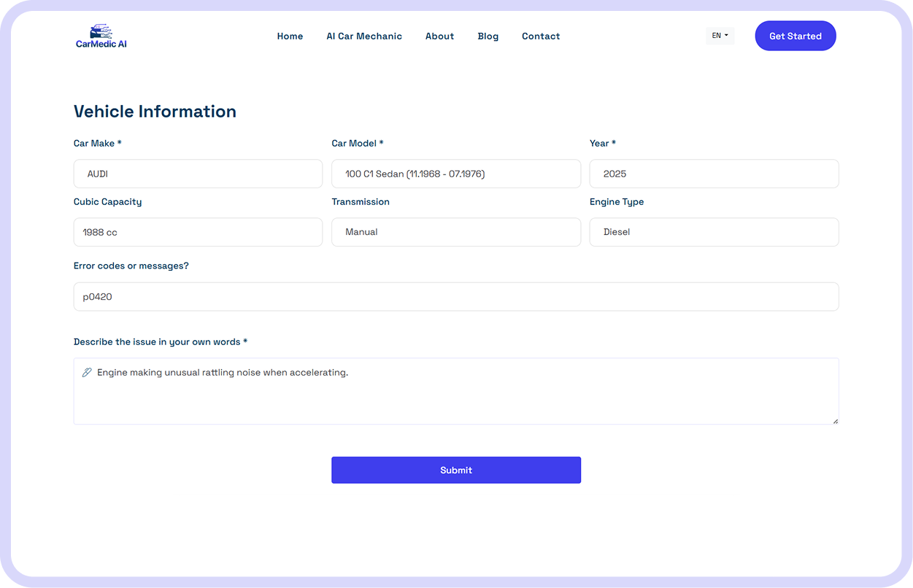Visit the Blog section
Screen dimensions: 913x588
pos(488,36)
